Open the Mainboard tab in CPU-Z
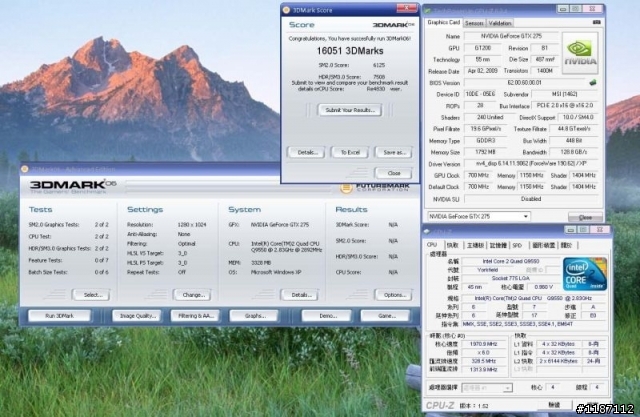Image resolution: width=640 pixels, height=417 pixels. click(475, 245)
